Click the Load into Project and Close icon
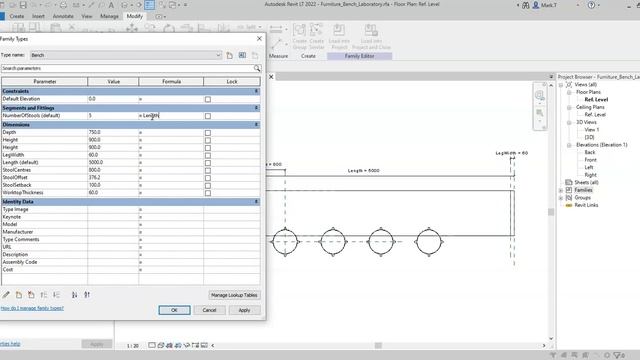The height and width of the screenshot is (360, 640). pyautogui.click(x=371, y=30)
